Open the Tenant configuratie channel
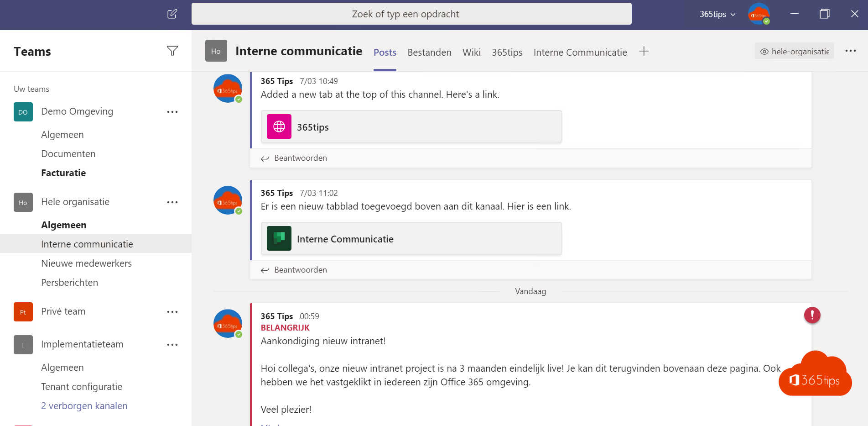This screenshot has height=426, width=868. coord(82,387)
